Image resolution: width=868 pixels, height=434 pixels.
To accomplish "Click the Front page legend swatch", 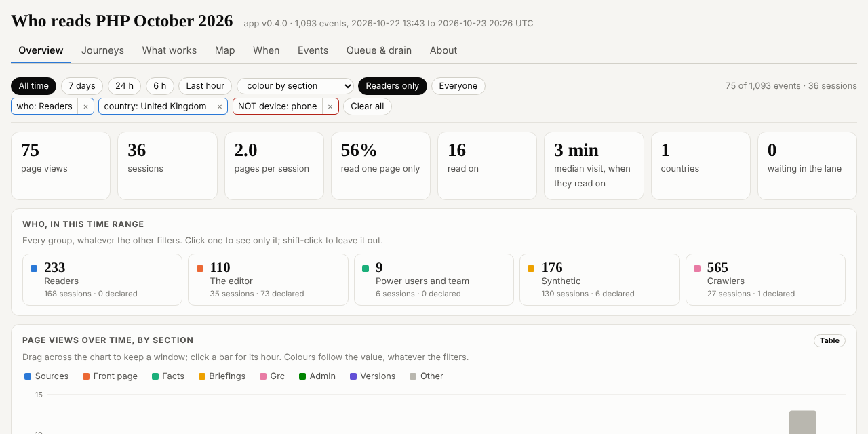I will (86, 376).
